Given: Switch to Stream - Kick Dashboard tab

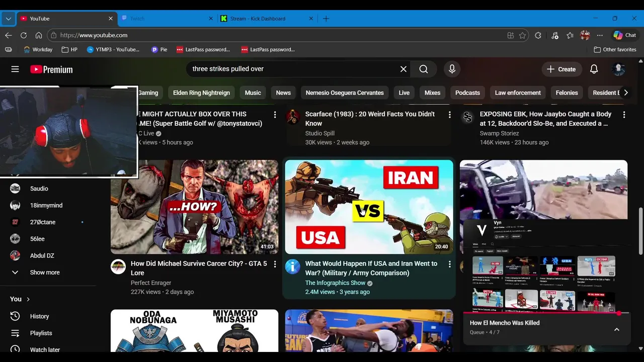Looking at the screenshot, I should point(267,19).
